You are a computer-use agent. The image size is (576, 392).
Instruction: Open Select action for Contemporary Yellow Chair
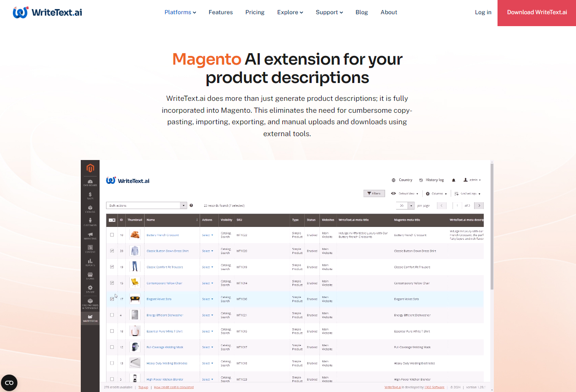[x=207, y=283]
